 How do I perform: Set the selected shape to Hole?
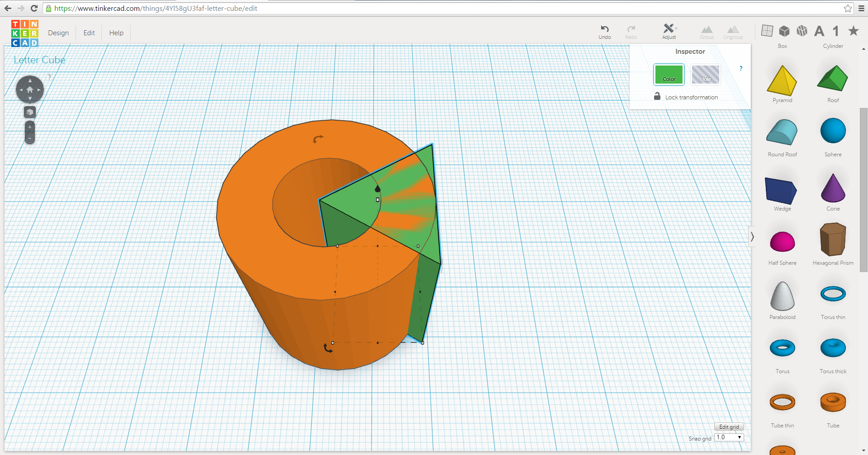click(705, 74)
